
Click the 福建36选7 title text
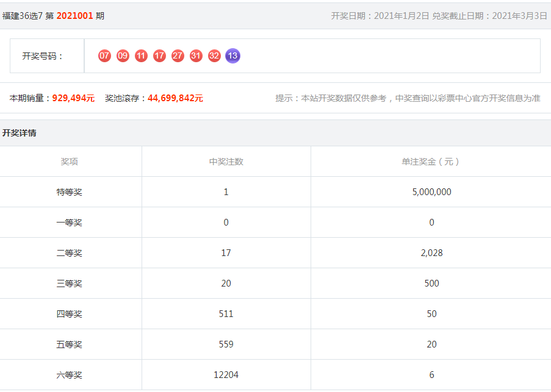(x=23, y=16)
